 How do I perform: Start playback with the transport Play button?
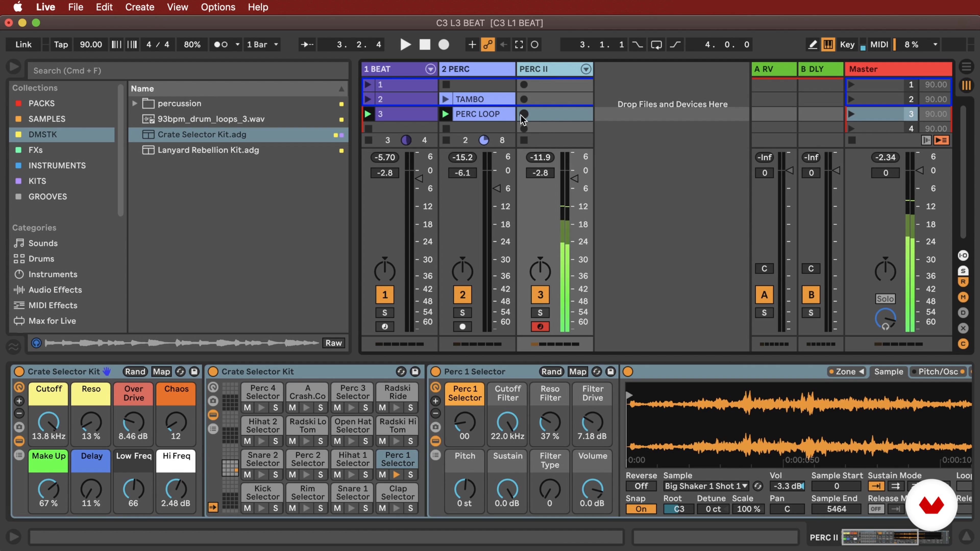[405, 44]
